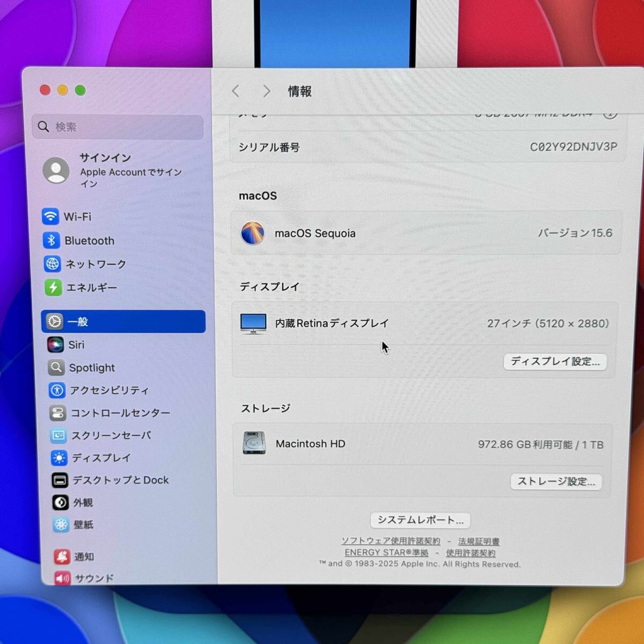Click the Apple Account avatar icon
This screenshot has width=644, height=644.
click(56, 170)
